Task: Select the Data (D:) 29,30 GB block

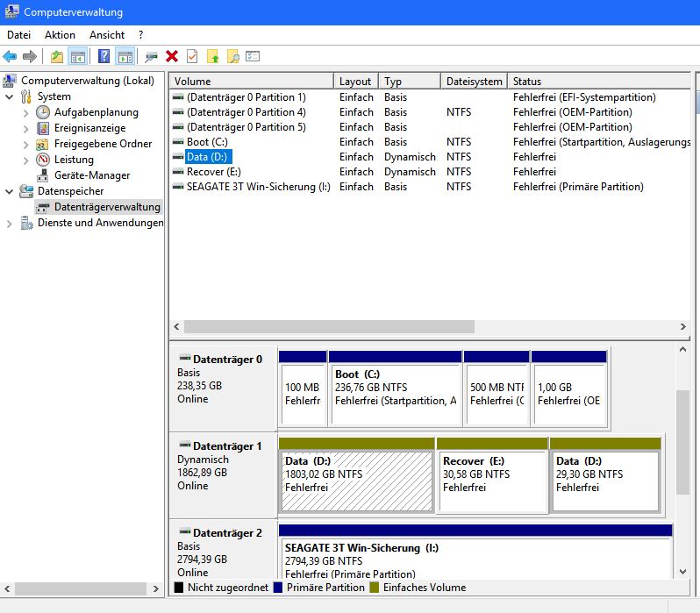Action: [x=605, y=475]
